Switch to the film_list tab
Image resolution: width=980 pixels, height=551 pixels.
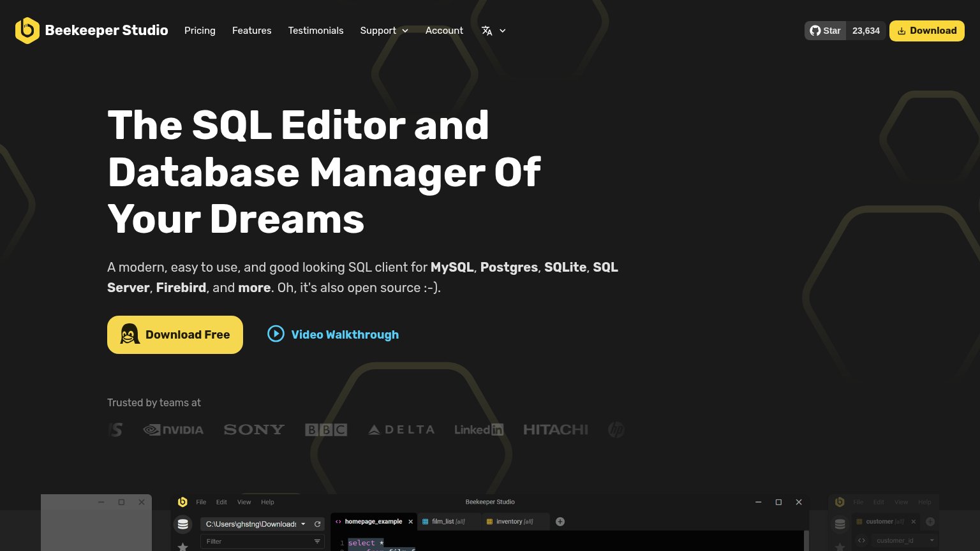point(449,522)
